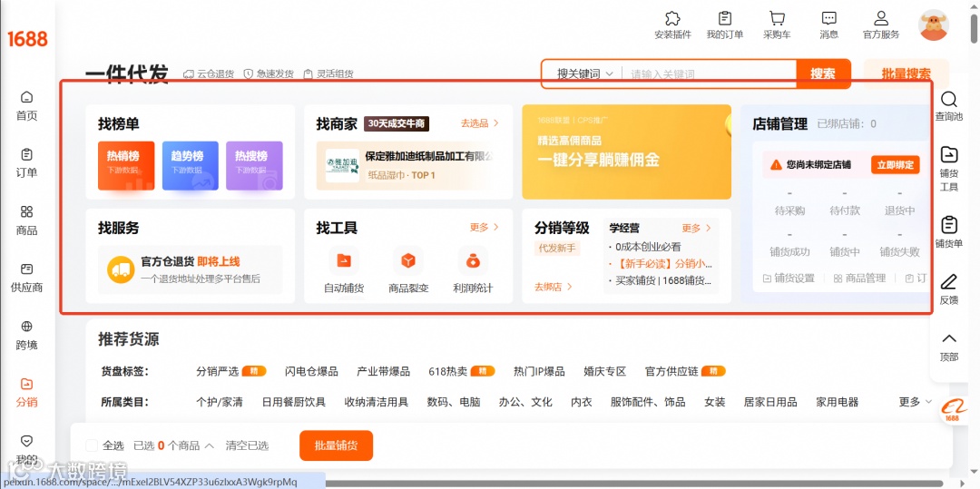This screenshot has width=980, height=489.
Task: Select 热搜榜 ranking tile
Action: click(254, 165)
